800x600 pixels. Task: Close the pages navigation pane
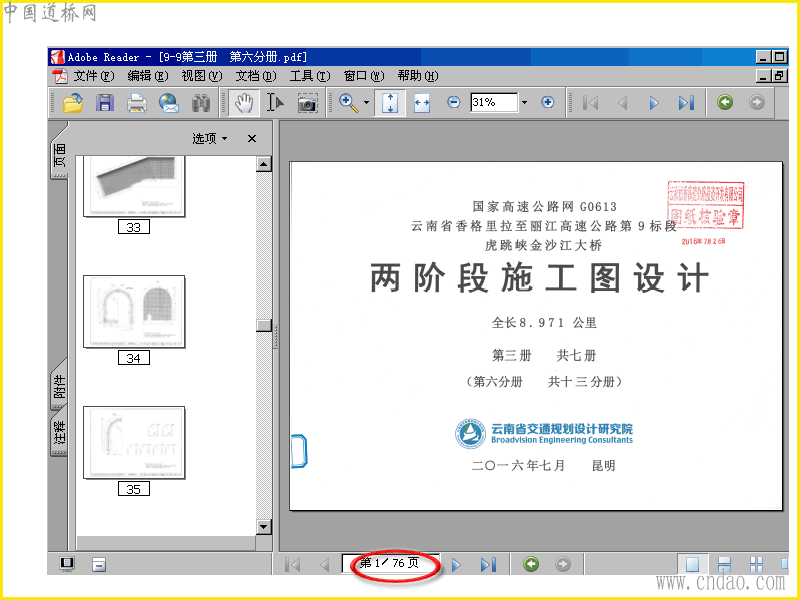pos(252,138)
